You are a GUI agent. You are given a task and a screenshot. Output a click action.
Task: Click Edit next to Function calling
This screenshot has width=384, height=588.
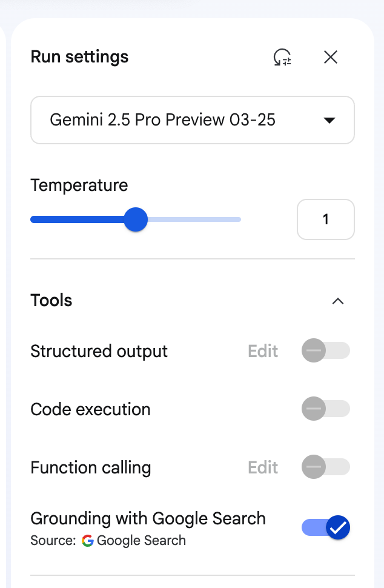click(263, 467)
